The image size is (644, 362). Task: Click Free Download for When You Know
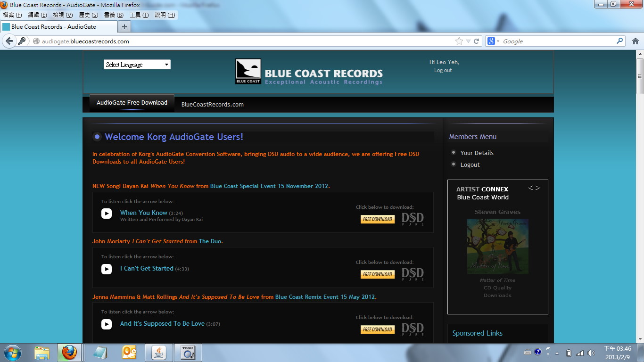point(378,219)
